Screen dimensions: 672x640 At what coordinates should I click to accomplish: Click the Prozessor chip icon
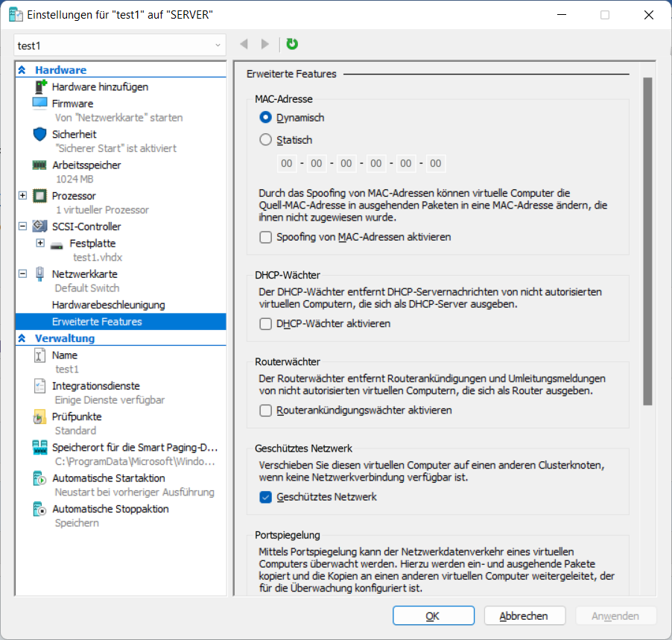39,196
